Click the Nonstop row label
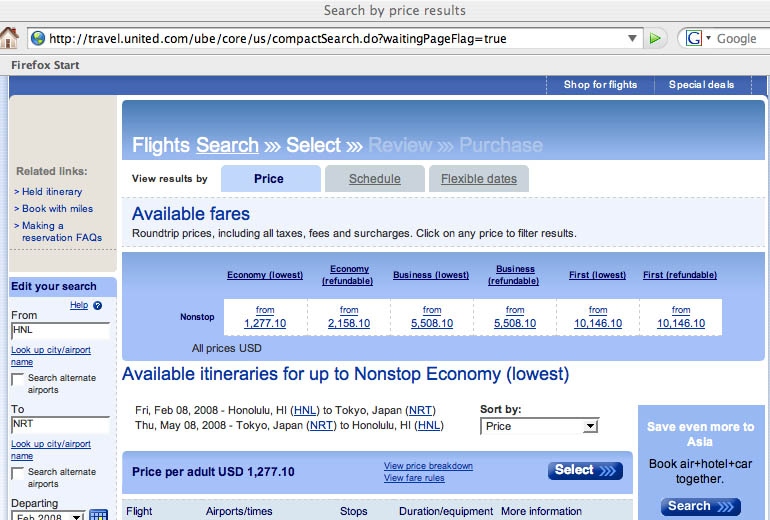The image size is (770, 520). (197, 317)
